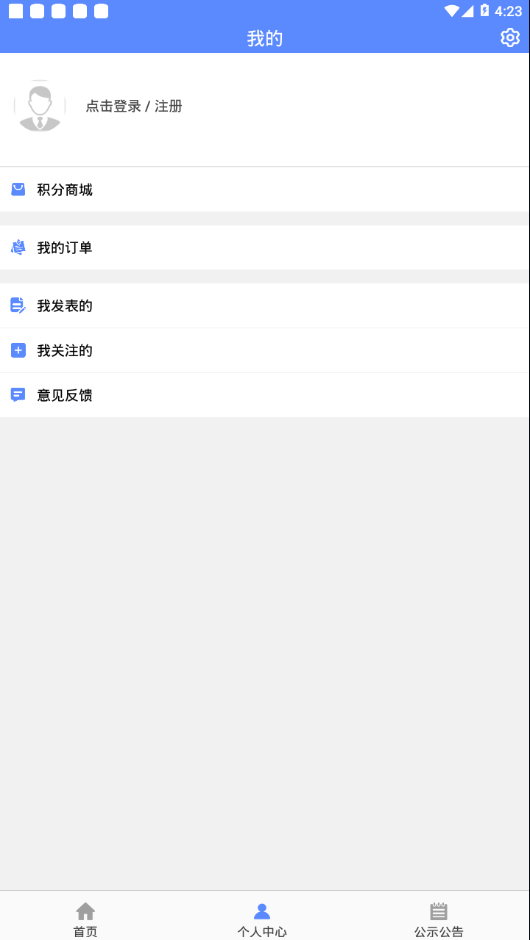
Task: Open the 我关注的 entry
Action: (x=264, y=351)
